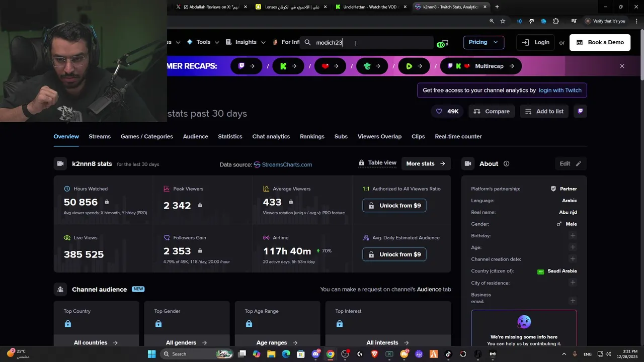This screenshot has height=362, width=644.
Task: Open All genders link
Action: [186, 343]
